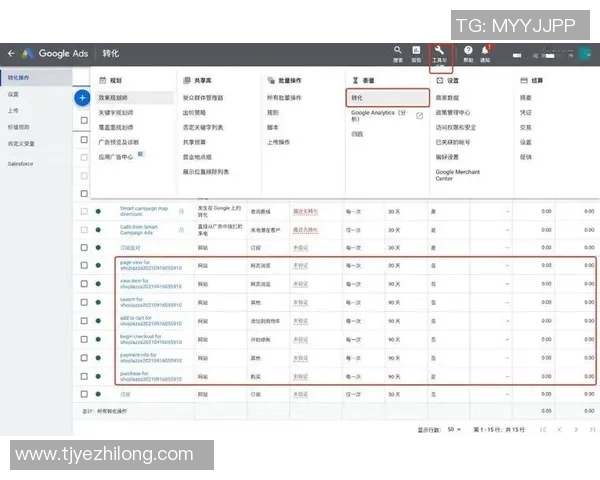Tick the checkbox for the purchase row
The height and width of the screenshot is (480, 600).
84,376
